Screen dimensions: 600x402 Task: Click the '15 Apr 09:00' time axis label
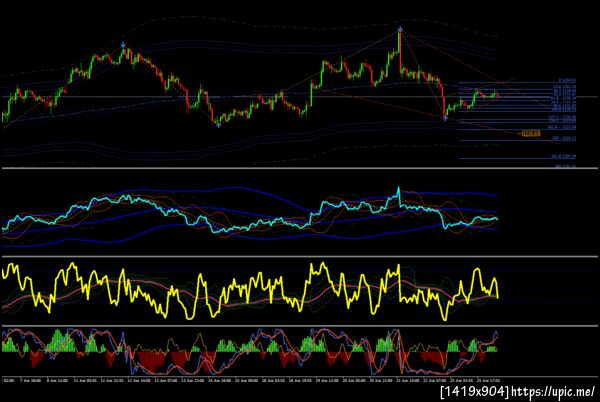(x=245, y=381)
